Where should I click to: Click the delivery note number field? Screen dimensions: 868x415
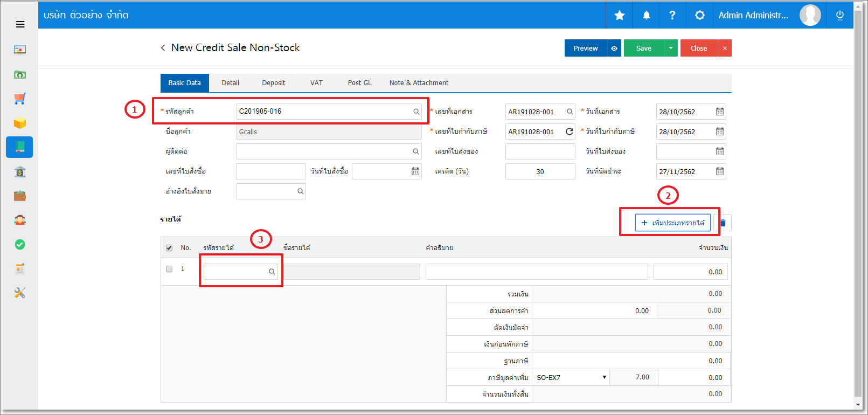(x=540, y=151)
